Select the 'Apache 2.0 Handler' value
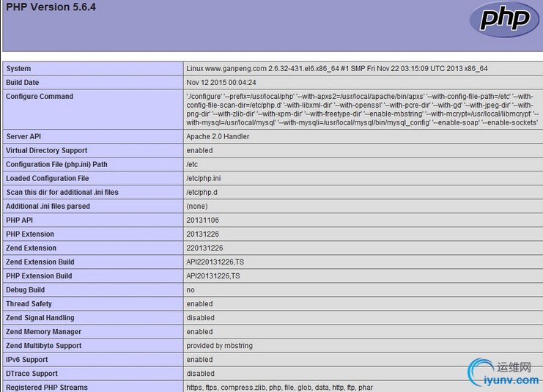 pyautogui.click(x=218, y=136)
